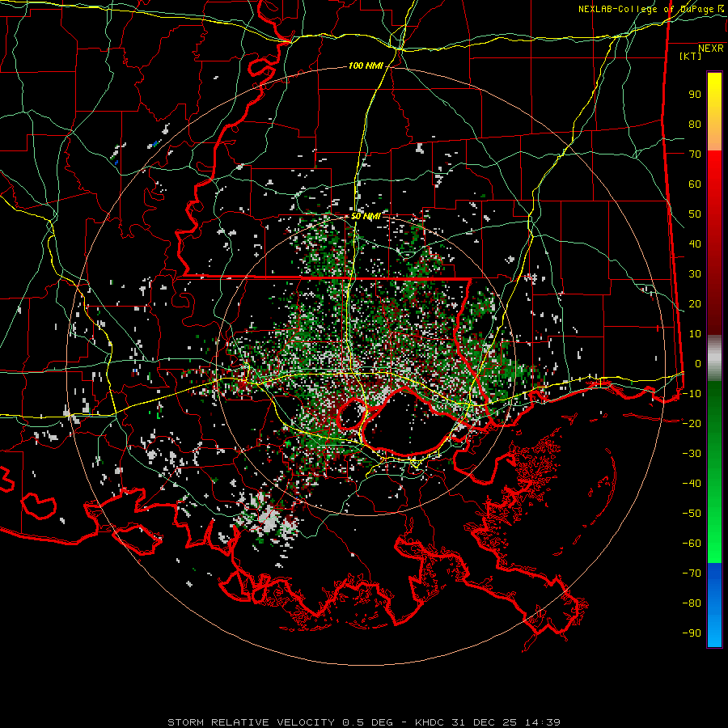The image size is (728, 728).
Task: Pick the gray zero-velocity segment of color bar
Action: coord(714,358)
